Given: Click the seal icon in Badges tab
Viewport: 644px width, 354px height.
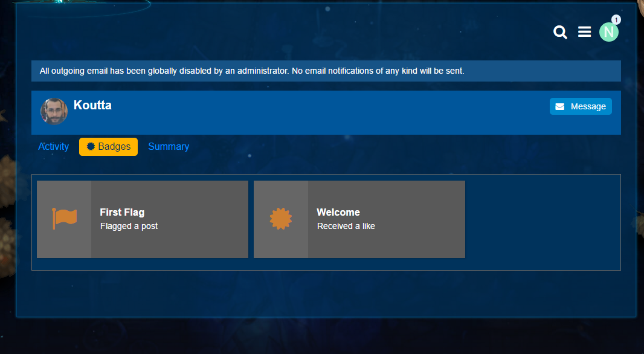Looking at the screenshot, I should [x=91, y=147].
